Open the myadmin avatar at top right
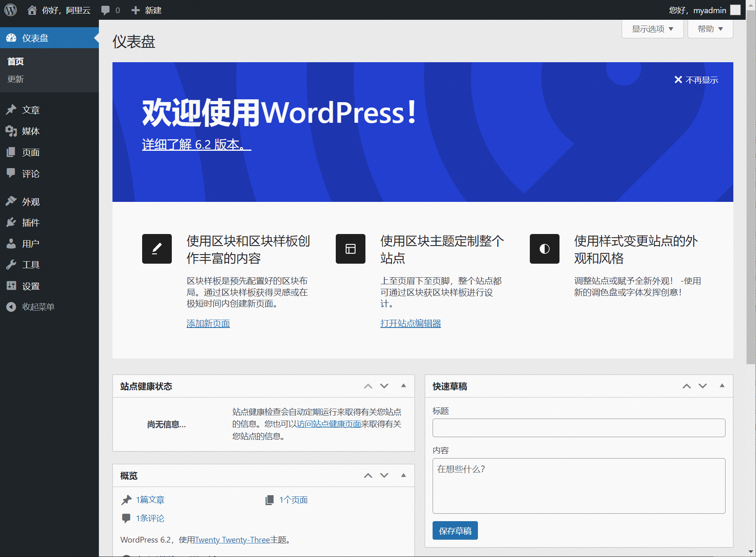This screenshot has height=557, width=756. pyautogui.click(x=735, y=10)
